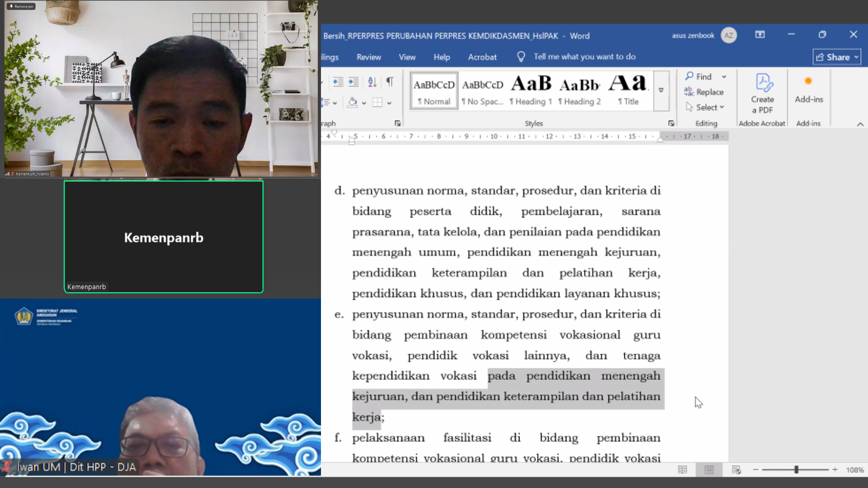Switch to Web Layout view
The height and width of the screenshot is (488, 868).
point(736,470)
